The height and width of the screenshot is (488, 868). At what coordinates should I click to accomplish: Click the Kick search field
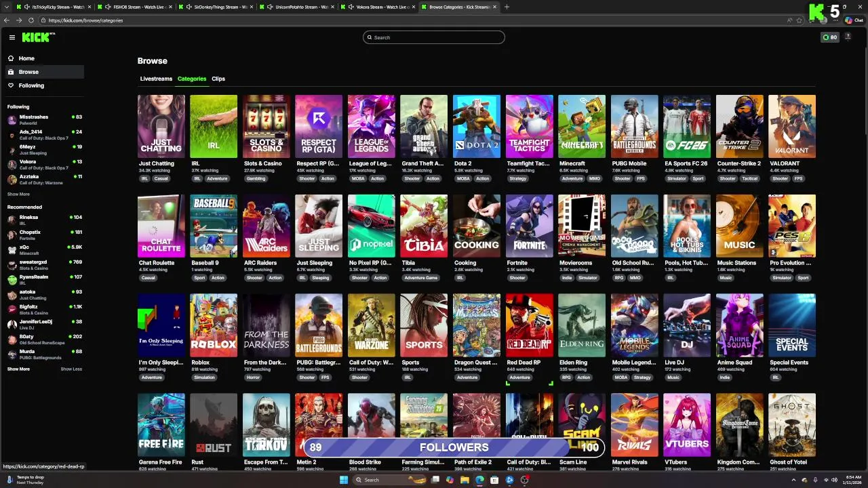(434, 37)
